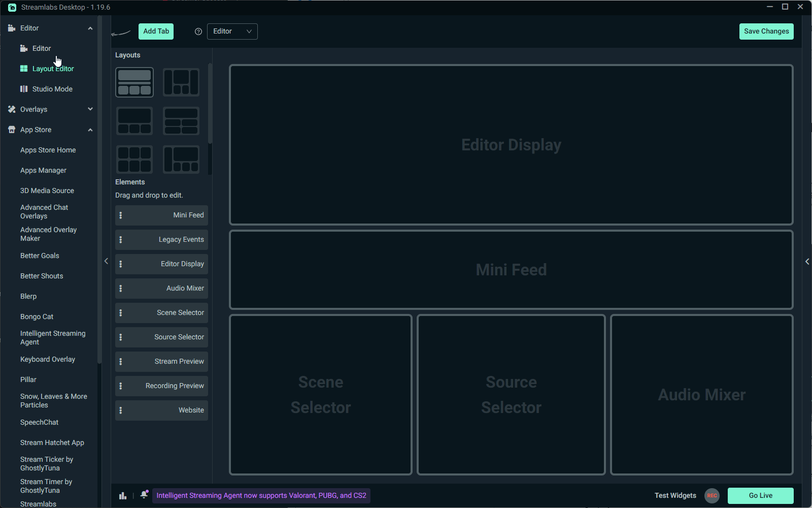Viewport: 812px width, 508px height.
Task: Click the help question mark icon
Action: (198, 31)
